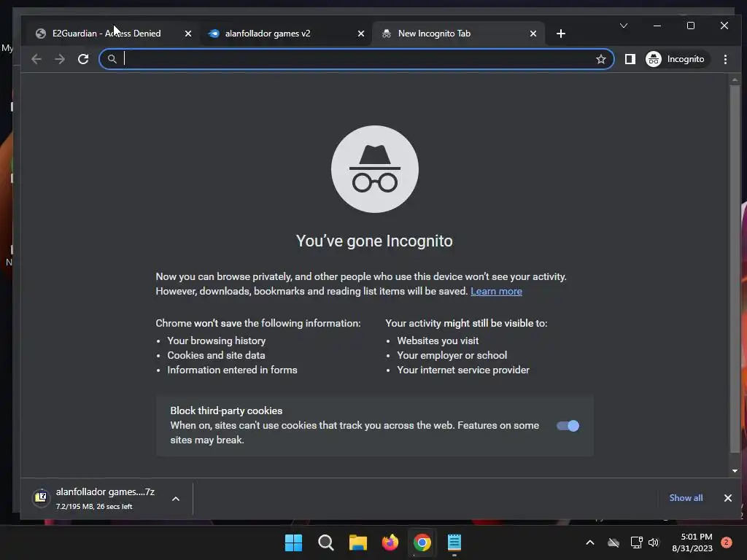Viewport: 747px width, 560px height.
Task: Close the alanfollador games v2 tab
Action: coord(360,34)
